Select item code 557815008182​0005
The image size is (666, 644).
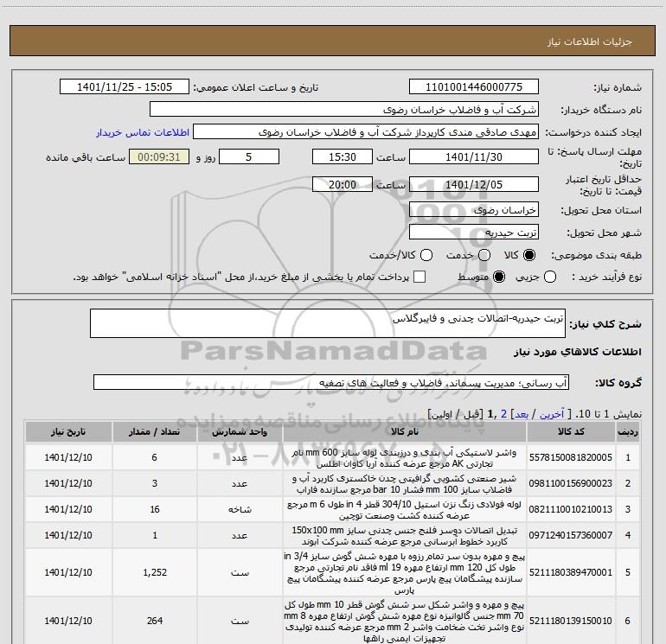click(571, 457)
